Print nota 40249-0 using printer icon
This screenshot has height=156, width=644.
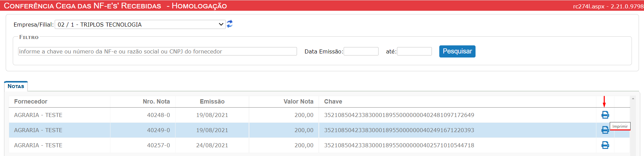pos(605,130)
